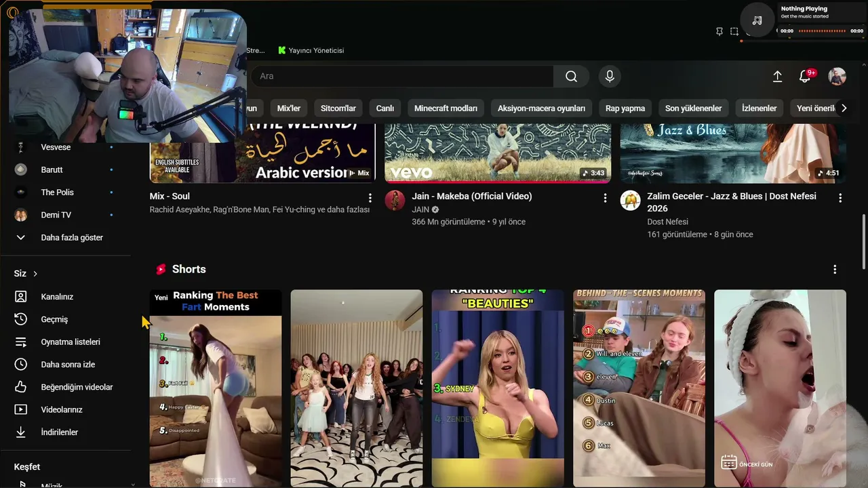Open the Beğendiğim videolar thumbs-up icon
The image size is (868, 488).
(x=21, y=387)
